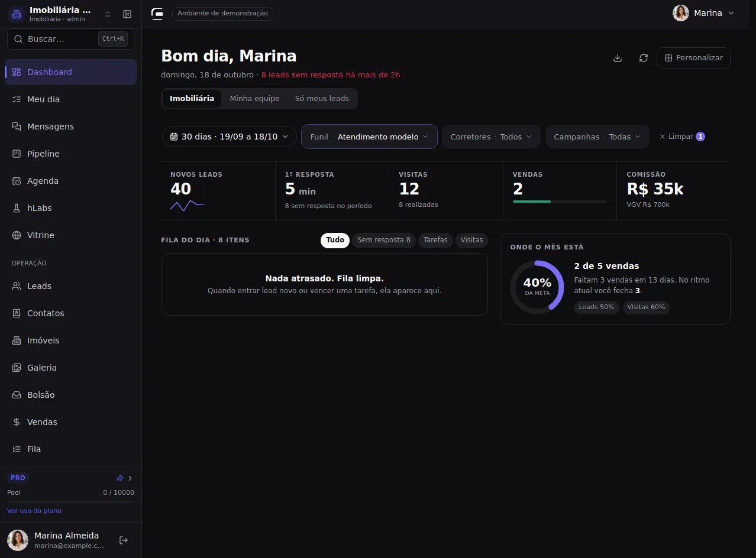This screenshot has height=558, width=756.
Task: Click the Ctrl+K shortcut hint
Action: pos(113,39)
